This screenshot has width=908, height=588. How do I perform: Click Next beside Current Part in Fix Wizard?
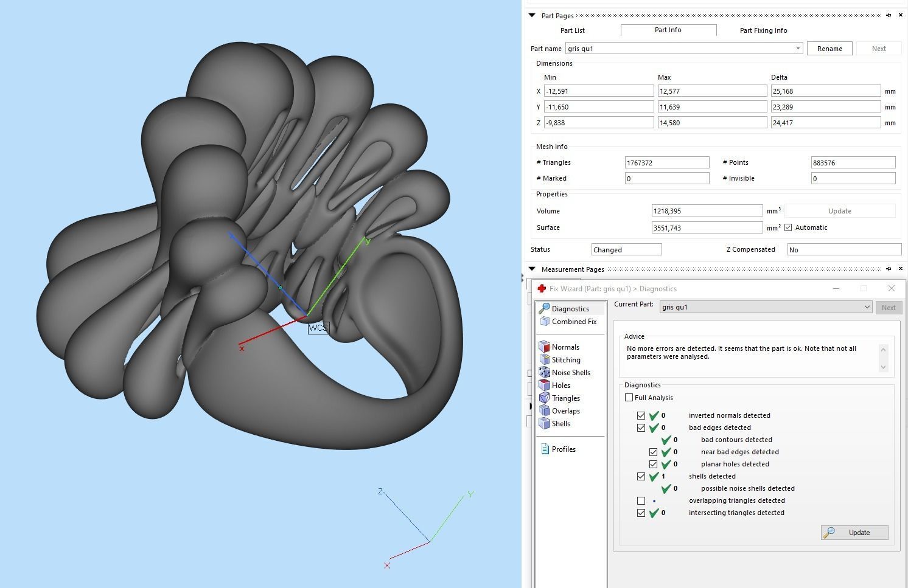tap(889, 308)
